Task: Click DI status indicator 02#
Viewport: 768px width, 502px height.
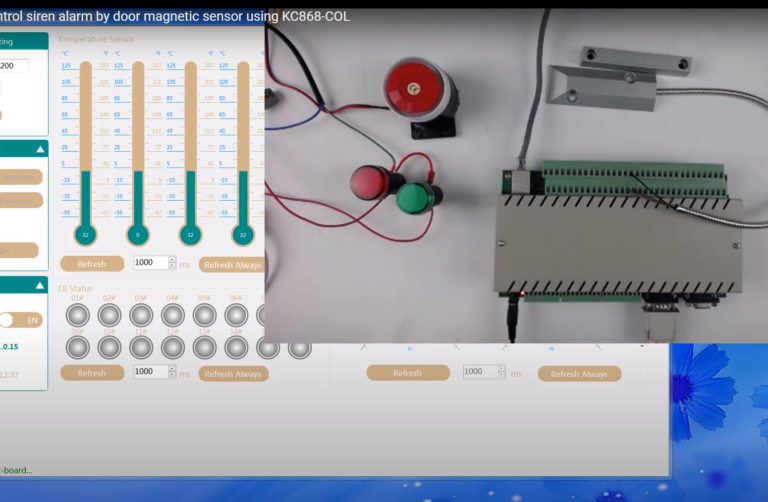Action: click(109, 316)
